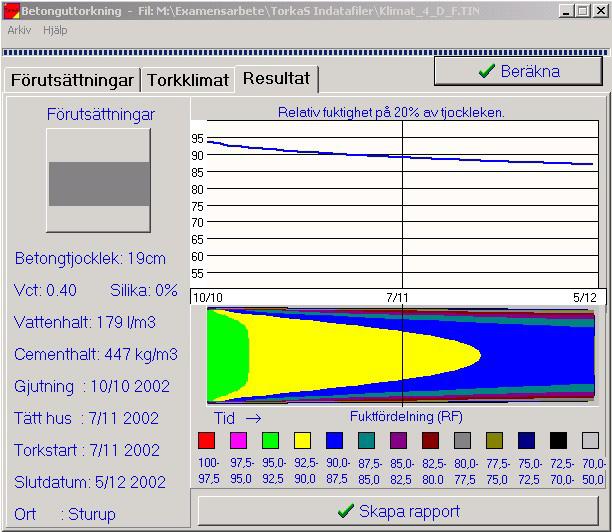Click the green checkmark on Skapa rapport
Screen dimensions: 612x532
pyautogui.click(x=346, y=511)
